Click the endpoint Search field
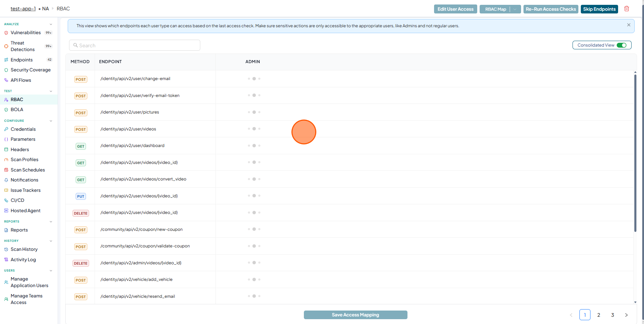The height and width of the screenshot is (324, 644). pyautogui.click(x=135, y=45)
